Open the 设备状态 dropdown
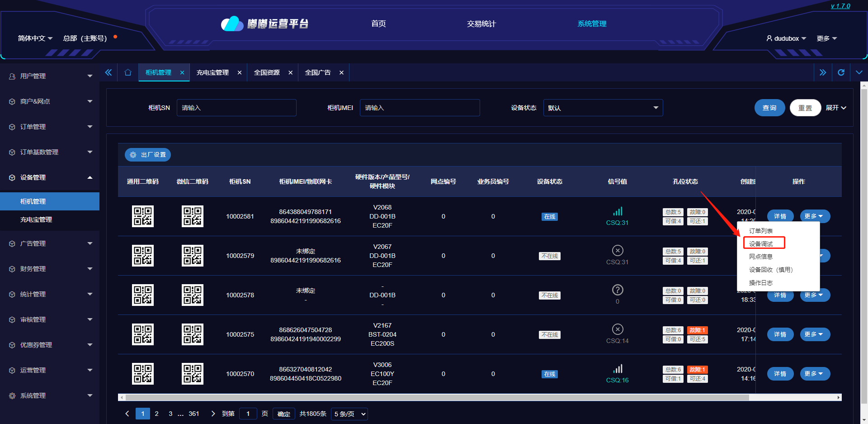868x424 pixels. coord(603,108)
